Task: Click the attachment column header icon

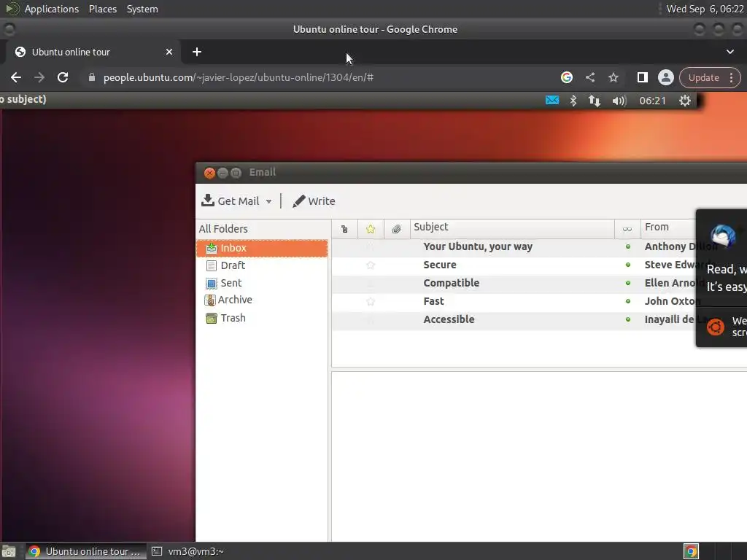Action: tap(396, 229)
